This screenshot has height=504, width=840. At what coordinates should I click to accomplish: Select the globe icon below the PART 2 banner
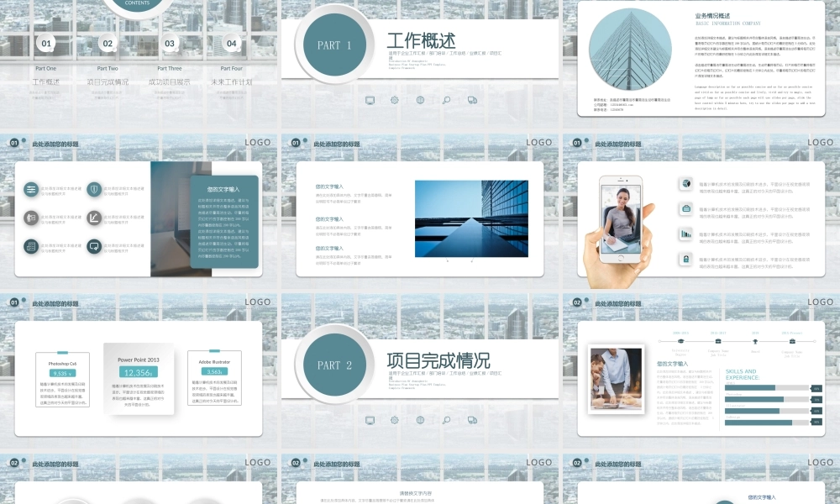coord(420,420)
